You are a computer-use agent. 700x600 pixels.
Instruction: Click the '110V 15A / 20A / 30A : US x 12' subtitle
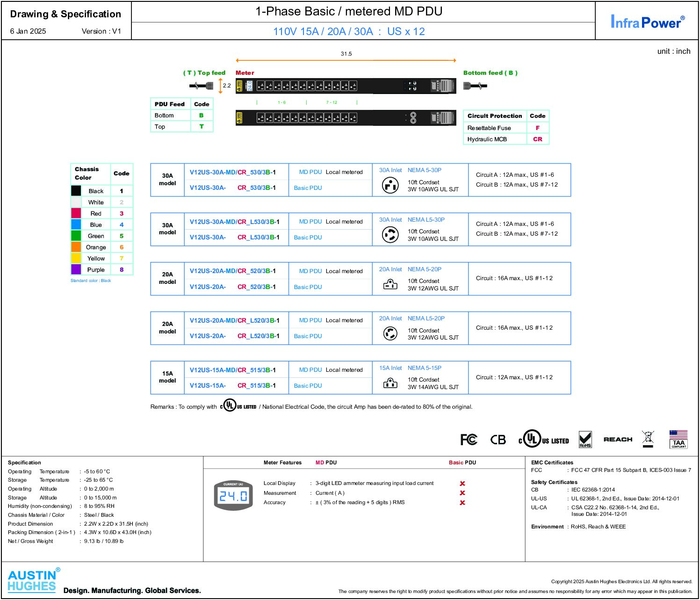(x=349, y=31)
